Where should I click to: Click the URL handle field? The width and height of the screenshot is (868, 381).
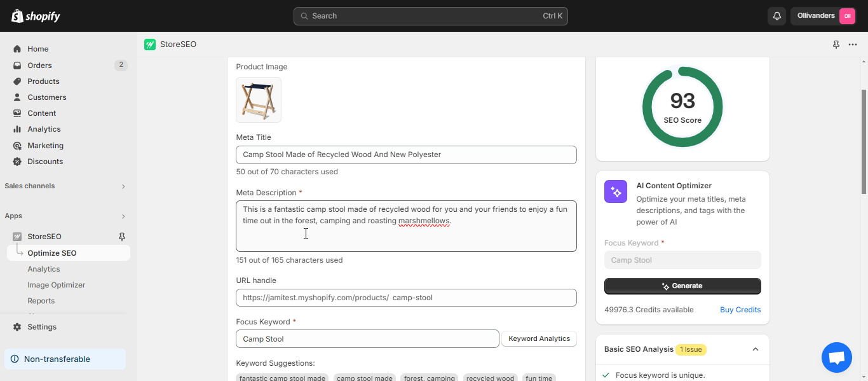tap(406, 298)
